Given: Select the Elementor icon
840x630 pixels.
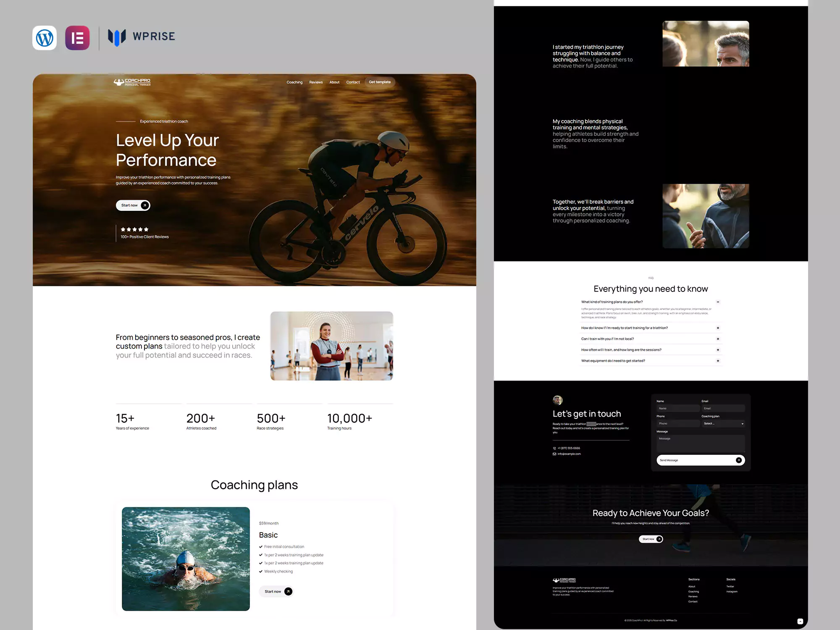Looking at the screenshot, I should click(x=77, y=38).
